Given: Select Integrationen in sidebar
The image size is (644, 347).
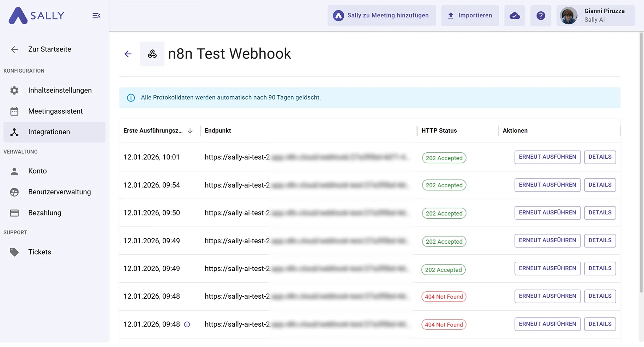Looking at the screenshot, I should 54,132.
